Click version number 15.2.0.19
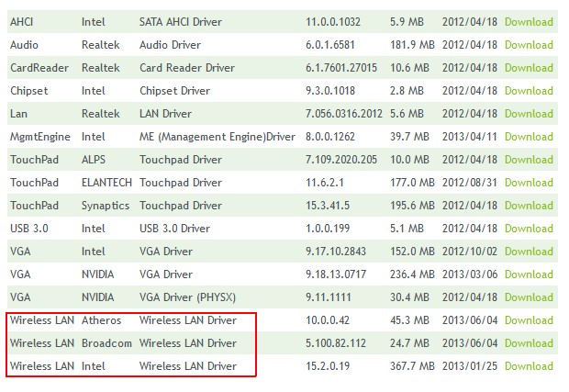Viewport: 569px width, 392px height. point(328,366)
